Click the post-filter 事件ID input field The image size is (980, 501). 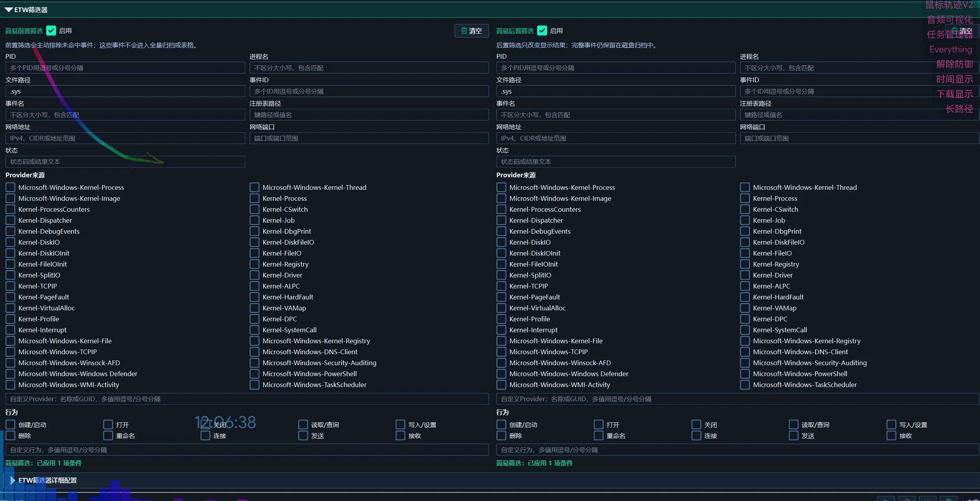point(859,91)
